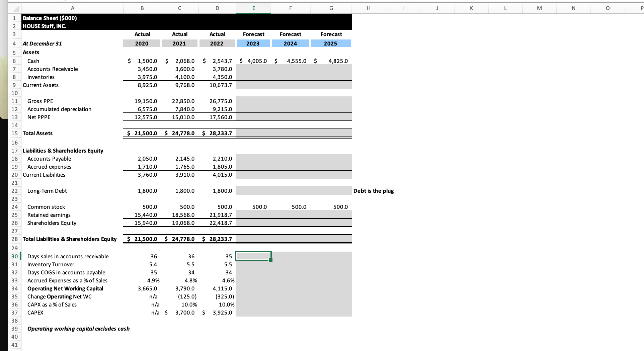Select row 30 header

14,256
